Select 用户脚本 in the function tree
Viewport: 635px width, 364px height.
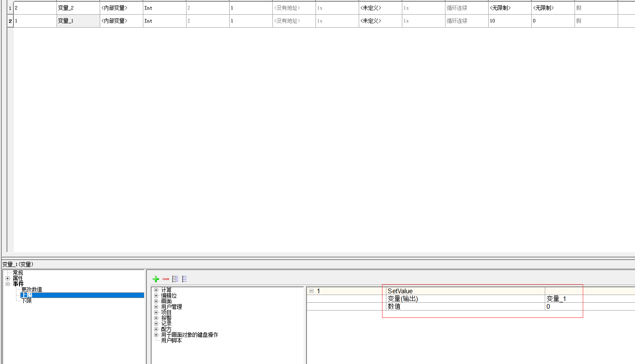(x=171, y=341)
